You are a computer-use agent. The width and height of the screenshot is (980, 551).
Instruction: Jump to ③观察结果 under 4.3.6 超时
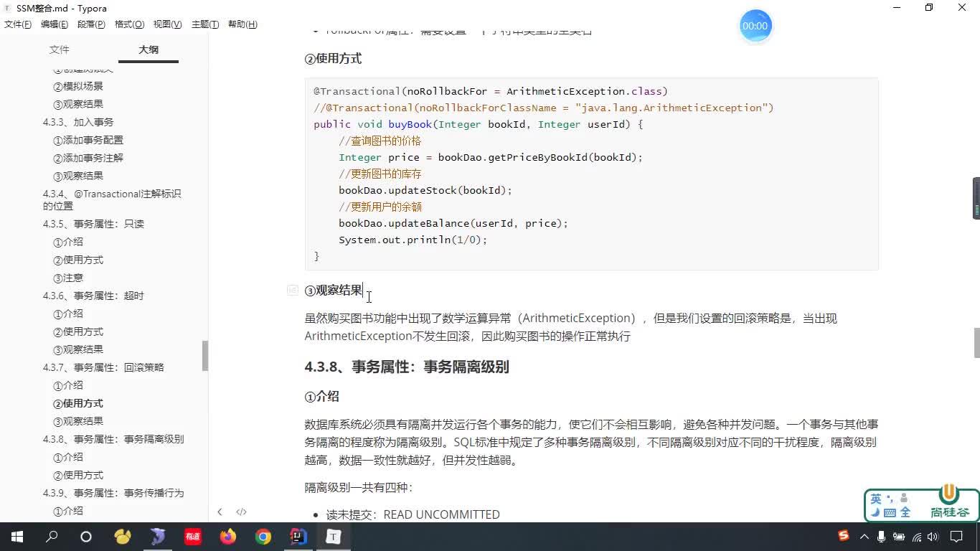(78, 349)
